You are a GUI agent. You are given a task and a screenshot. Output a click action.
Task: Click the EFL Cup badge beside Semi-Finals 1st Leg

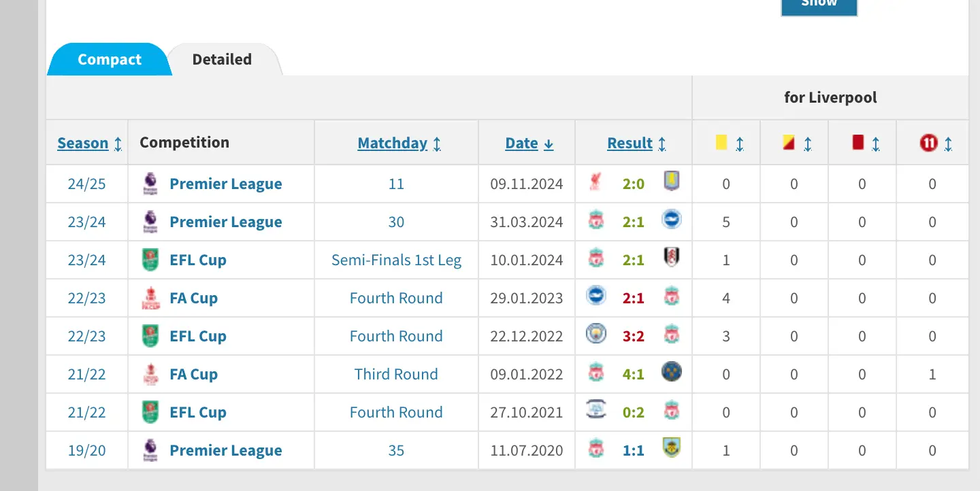click(x=150, y=260)
